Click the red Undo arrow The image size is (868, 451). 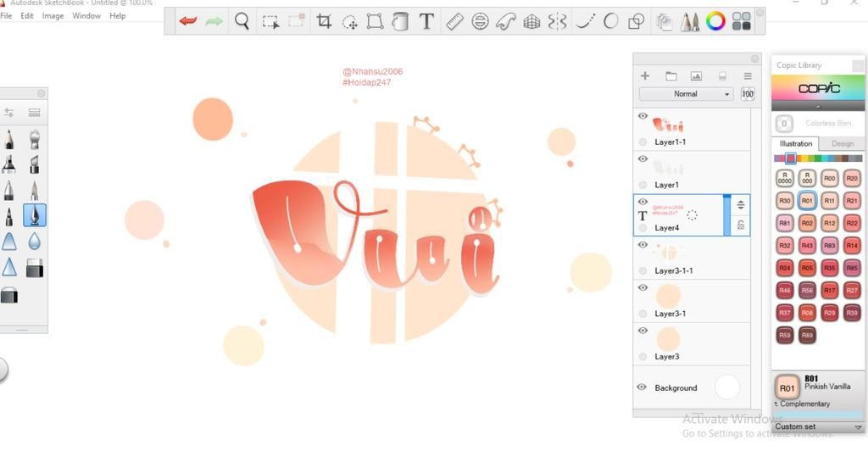[188, 21]
